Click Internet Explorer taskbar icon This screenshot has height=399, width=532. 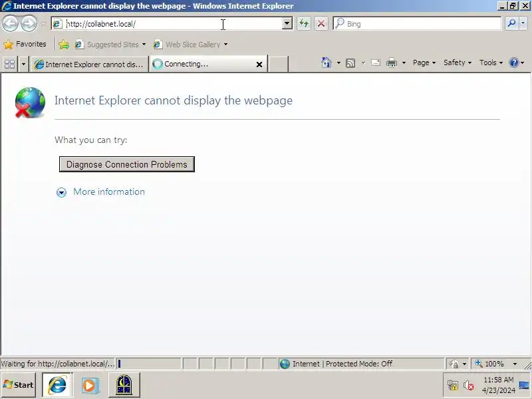(57, 385)
